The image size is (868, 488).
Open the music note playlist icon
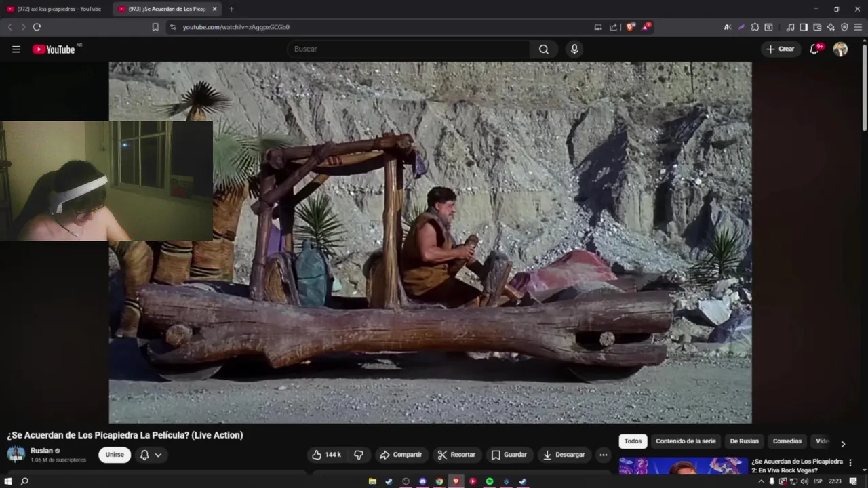click(790, 27)
